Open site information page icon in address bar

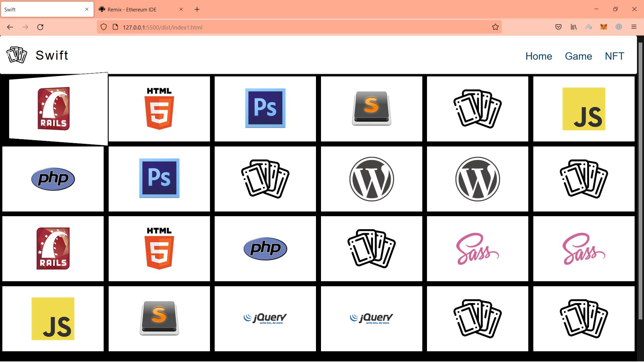(115, 27)
